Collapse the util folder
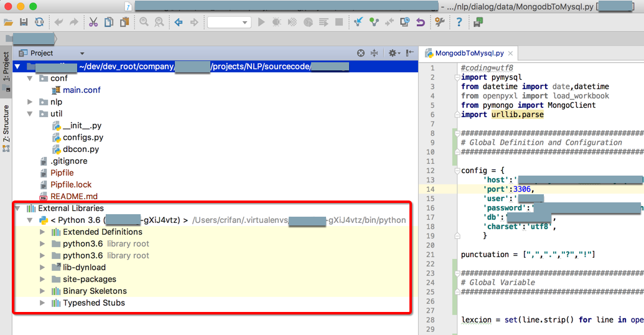 [30, 114]
